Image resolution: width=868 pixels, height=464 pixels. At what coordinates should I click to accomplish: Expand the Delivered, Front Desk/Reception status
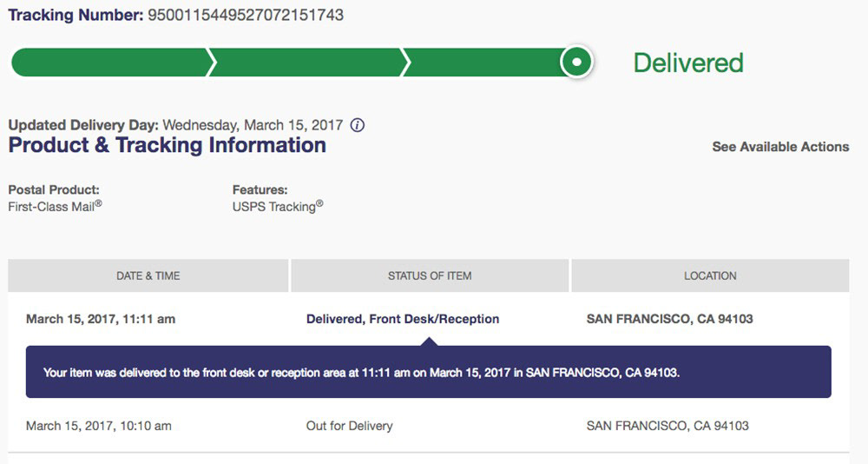click(403, 319)
